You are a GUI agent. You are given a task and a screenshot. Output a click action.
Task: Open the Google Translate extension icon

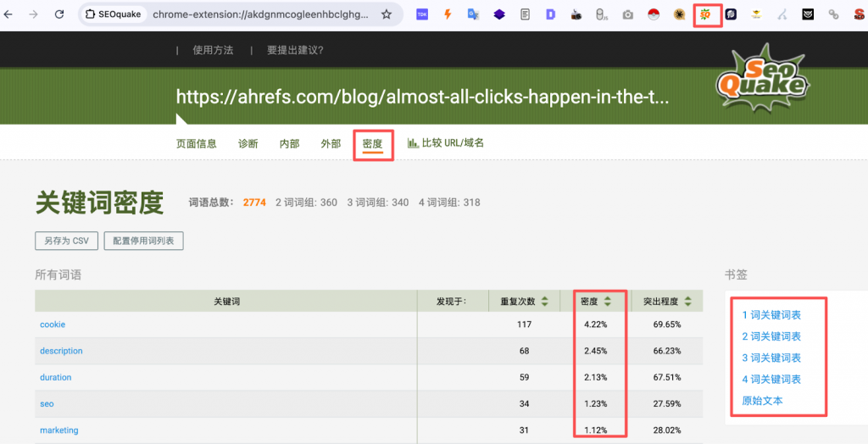474,14
